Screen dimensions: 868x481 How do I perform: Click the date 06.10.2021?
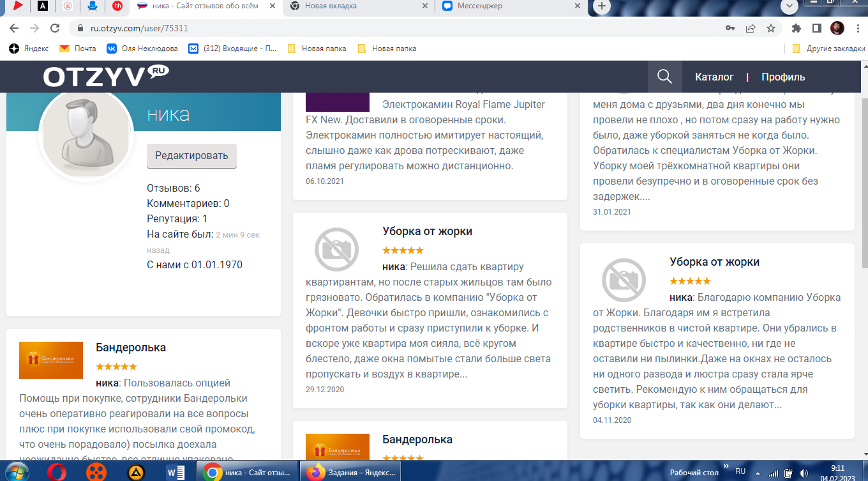pyautogui.click(x=325, y=181)
